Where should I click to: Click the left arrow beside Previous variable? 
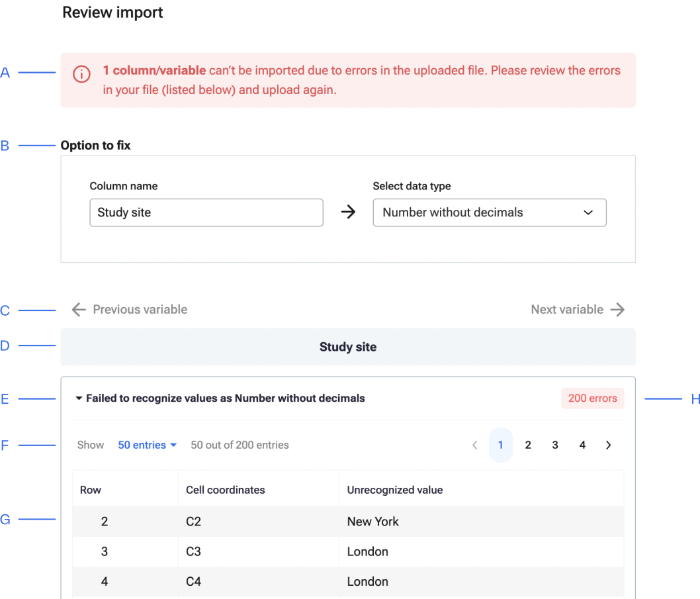coord(79,310)
